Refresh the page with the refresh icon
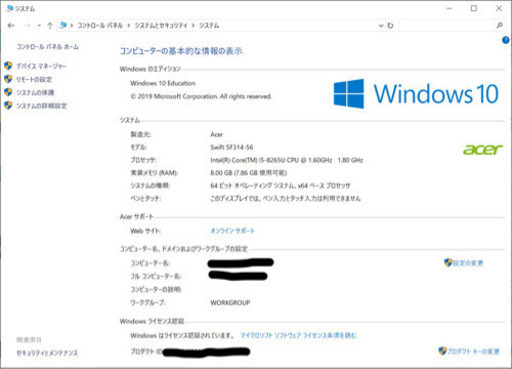512x369 pixels. [x=390, y=25]
